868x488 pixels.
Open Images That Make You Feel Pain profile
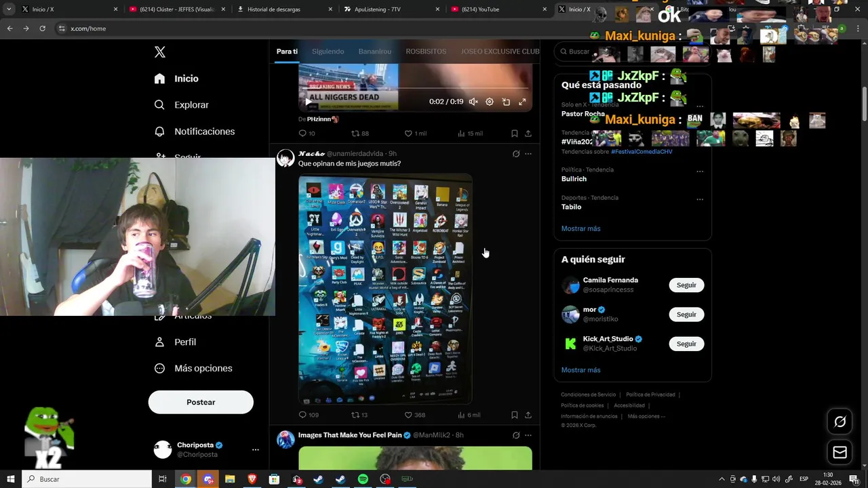[x=350, y=435]
